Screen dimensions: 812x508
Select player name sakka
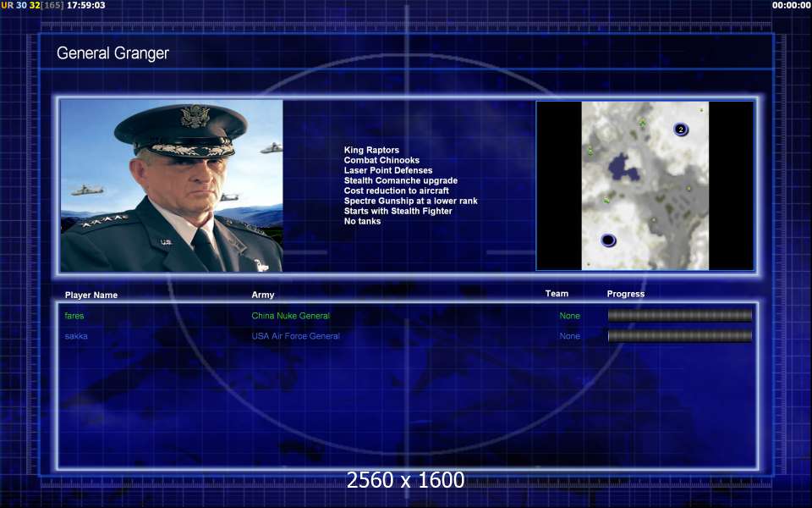[x=76, y=336]
